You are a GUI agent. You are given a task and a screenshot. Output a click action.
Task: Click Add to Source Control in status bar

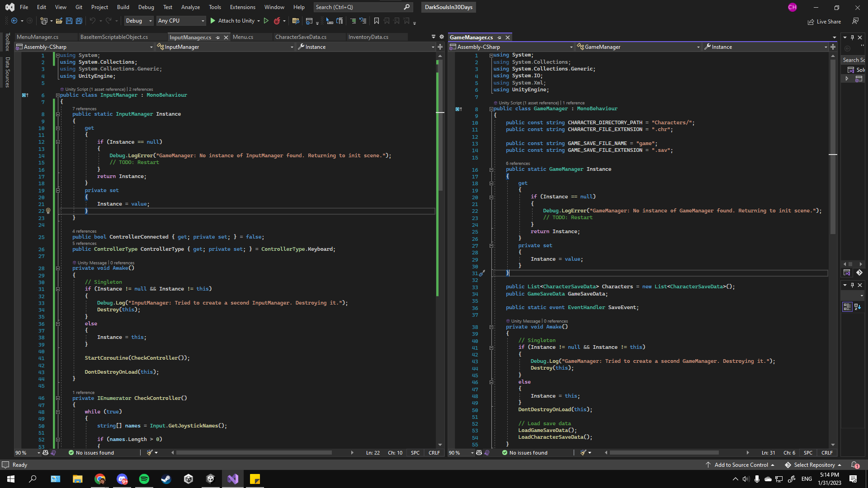[741, 465]
